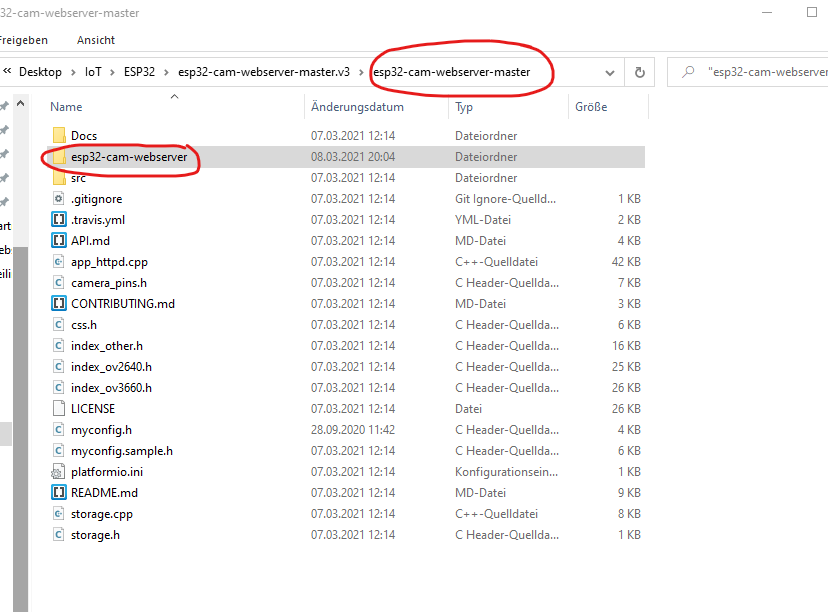Select file name myconfig.h

pyautogui.click(x=101, y=430)
